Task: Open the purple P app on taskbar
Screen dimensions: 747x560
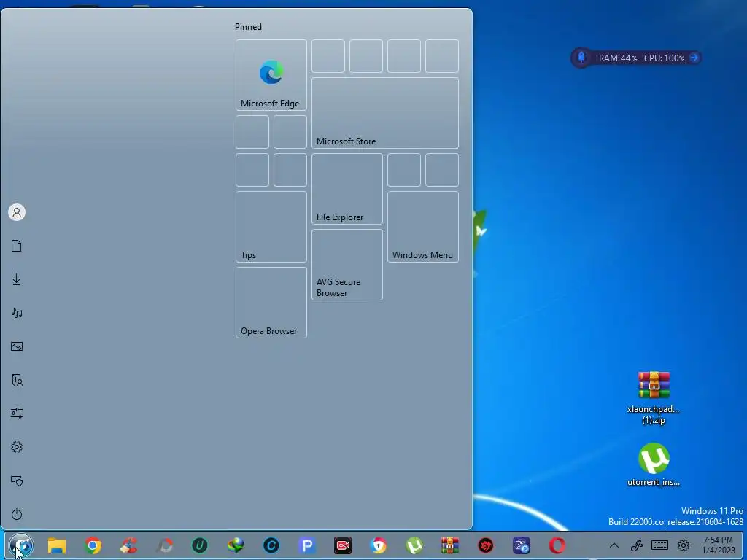Action: pos(307,545)
